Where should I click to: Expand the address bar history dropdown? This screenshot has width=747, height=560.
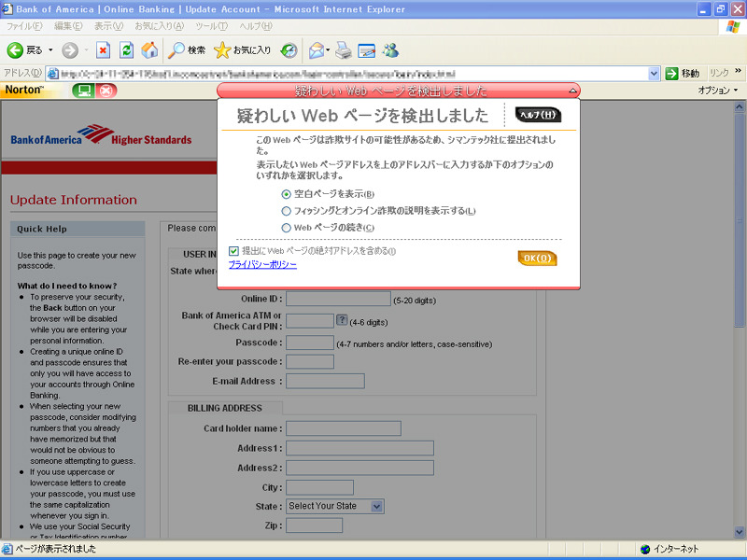coord(654,74)
